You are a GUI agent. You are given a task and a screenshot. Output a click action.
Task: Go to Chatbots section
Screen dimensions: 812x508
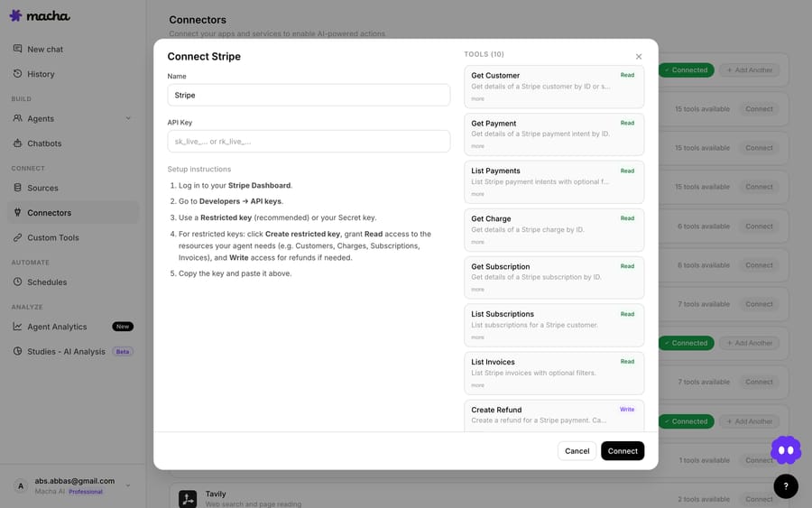[73, 143]
